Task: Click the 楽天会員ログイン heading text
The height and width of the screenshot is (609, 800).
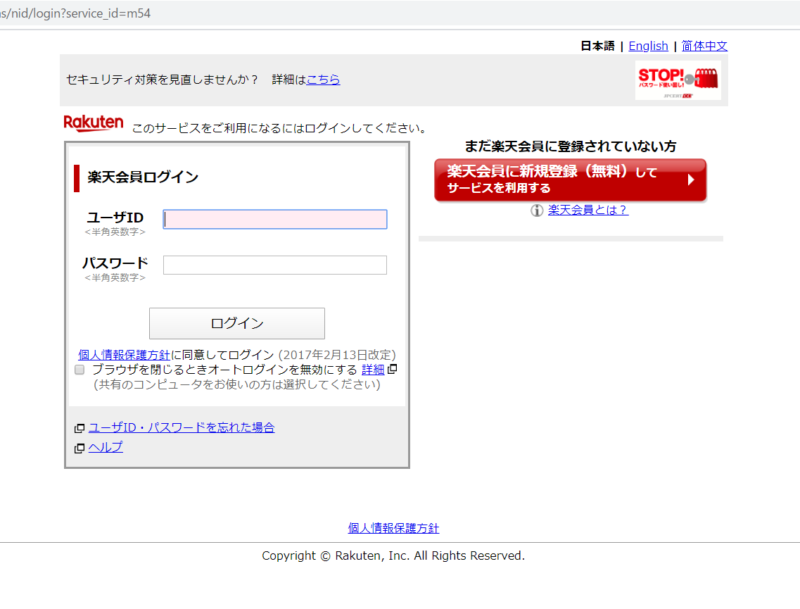Action: pyautogui.click(x=143, y=177)
